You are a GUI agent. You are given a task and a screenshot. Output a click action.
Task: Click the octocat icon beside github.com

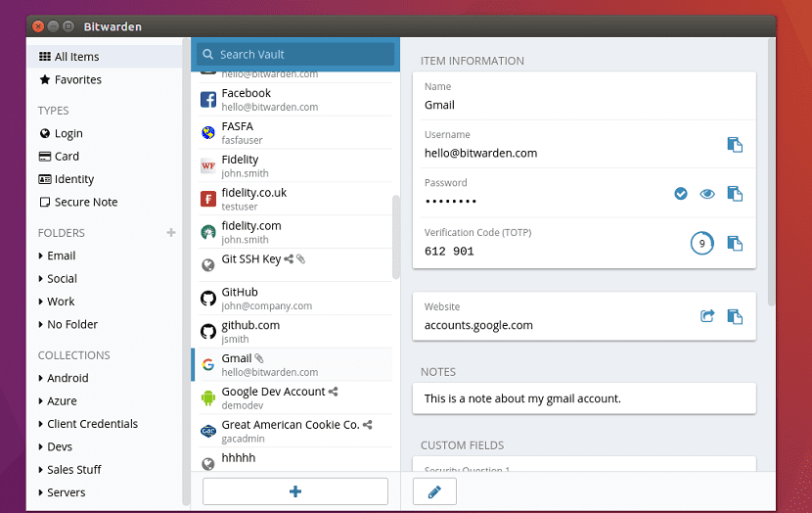208,332
